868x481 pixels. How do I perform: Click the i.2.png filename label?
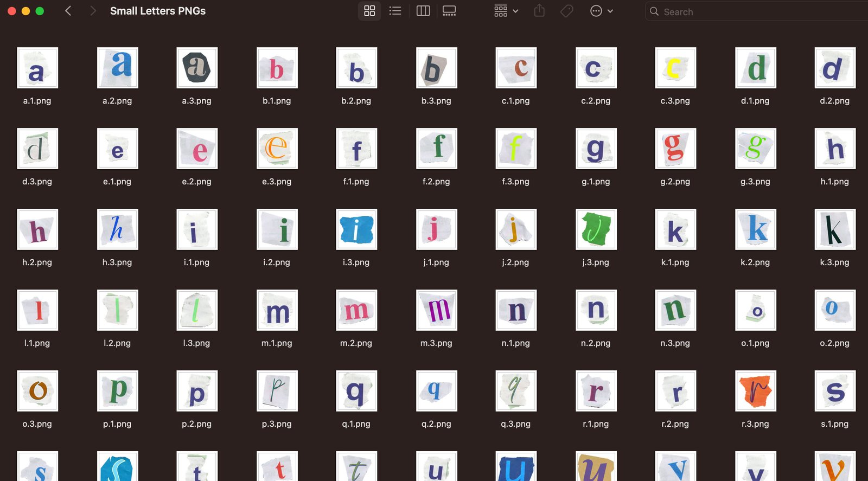tap(277, 262)
